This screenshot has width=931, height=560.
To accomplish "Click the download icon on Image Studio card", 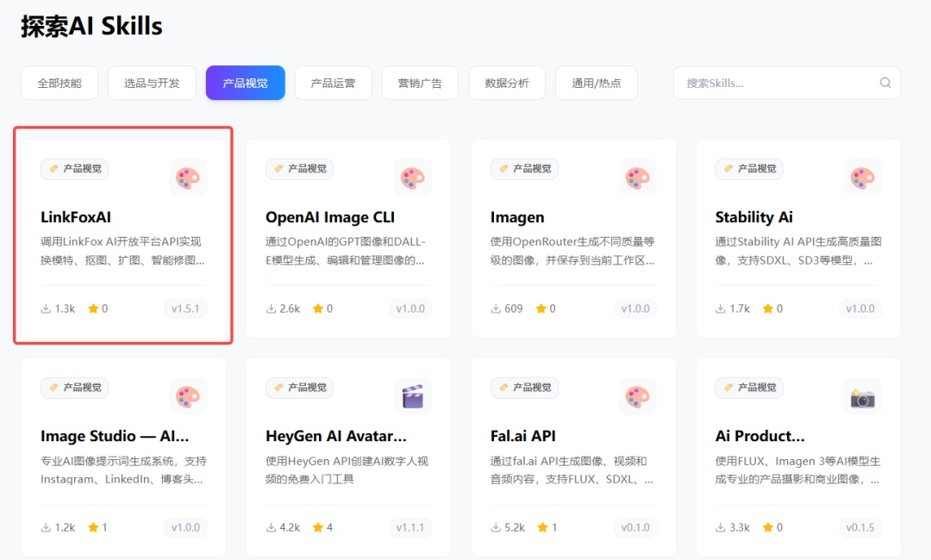I will click(x=46, y=527).
